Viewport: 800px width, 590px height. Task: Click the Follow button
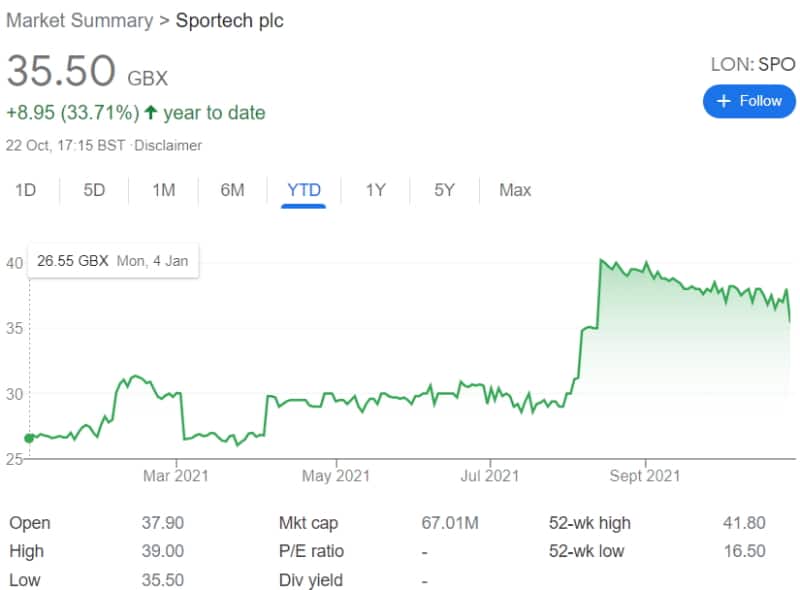pos(748,101)
